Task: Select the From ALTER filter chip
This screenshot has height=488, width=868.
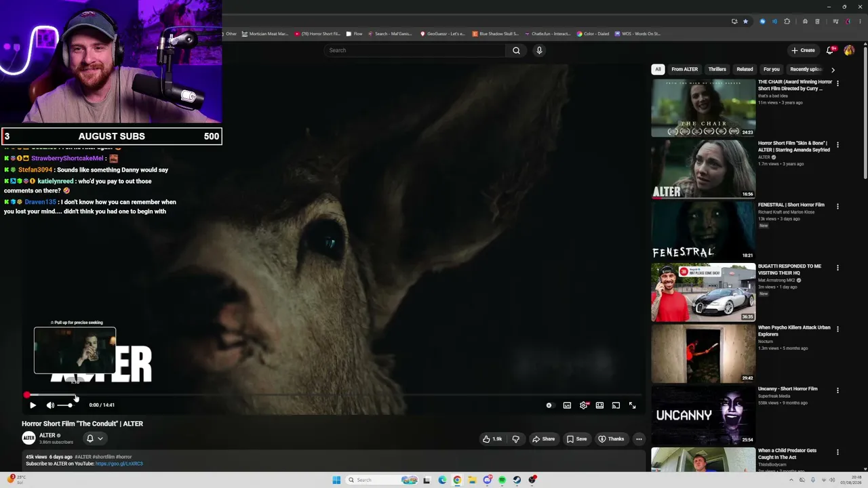Action: coord(684,69)
